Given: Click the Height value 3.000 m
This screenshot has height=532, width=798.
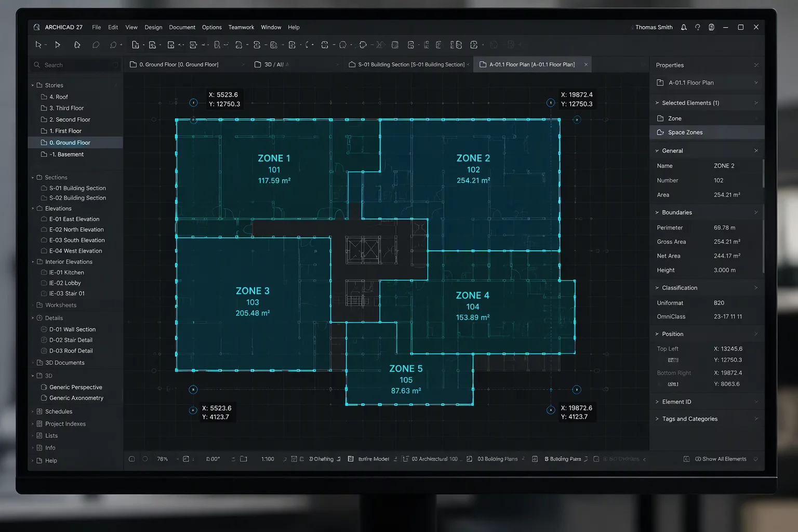Looking at the screenshot, I should coord(724,270).
